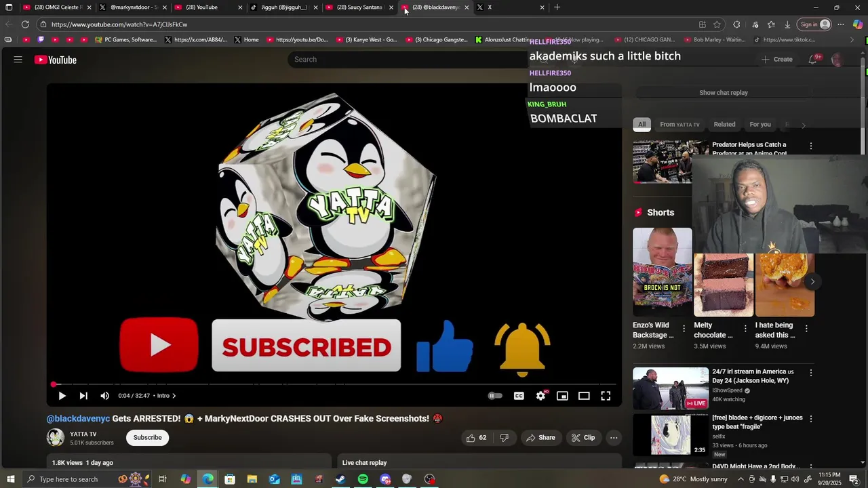Viewport: 868px width, 488px height.
Task: Select the For you filter chip
Action: [x=760, y=125]
